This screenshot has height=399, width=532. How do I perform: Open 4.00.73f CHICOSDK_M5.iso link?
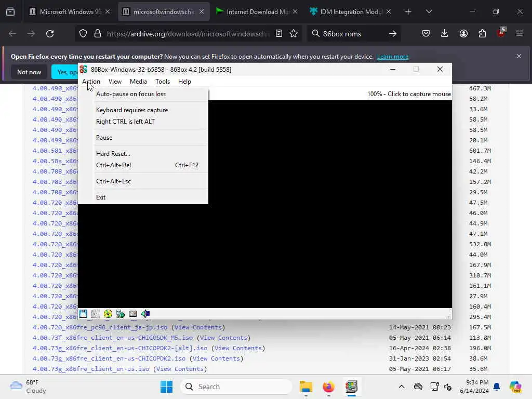pos(113,338)
